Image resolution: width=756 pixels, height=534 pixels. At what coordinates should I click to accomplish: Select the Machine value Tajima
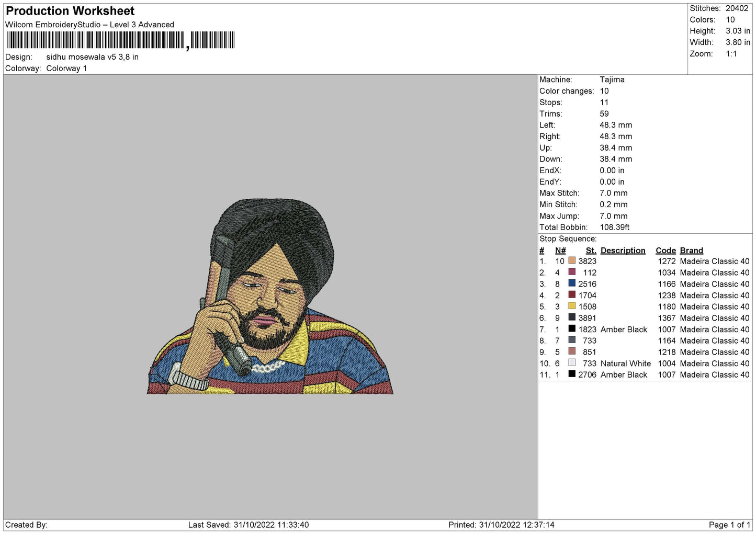612,79
